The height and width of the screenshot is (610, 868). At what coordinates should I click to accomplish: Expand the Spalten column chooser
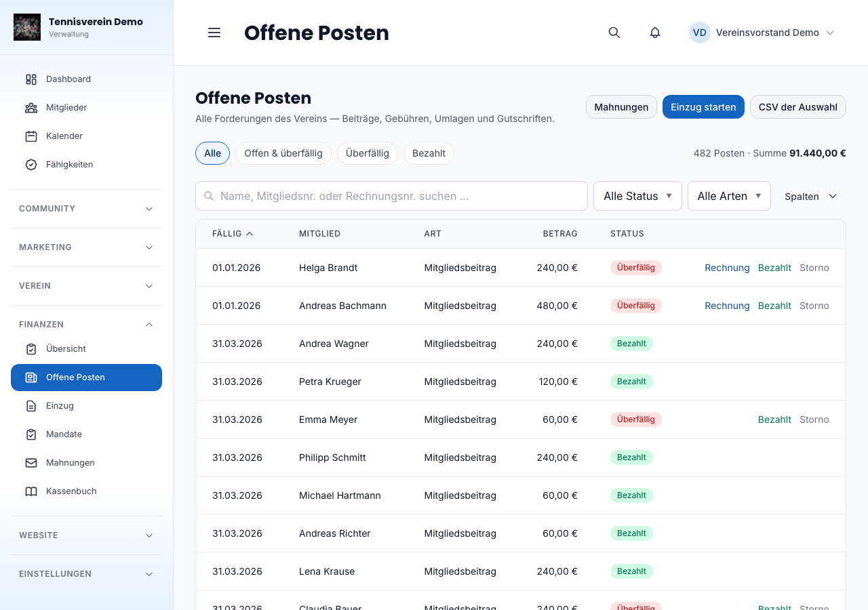point(811,197)
